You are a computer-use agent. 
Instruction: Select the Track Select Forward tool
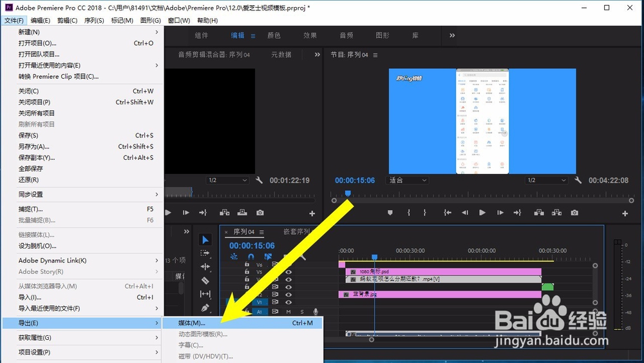(205, 253)
